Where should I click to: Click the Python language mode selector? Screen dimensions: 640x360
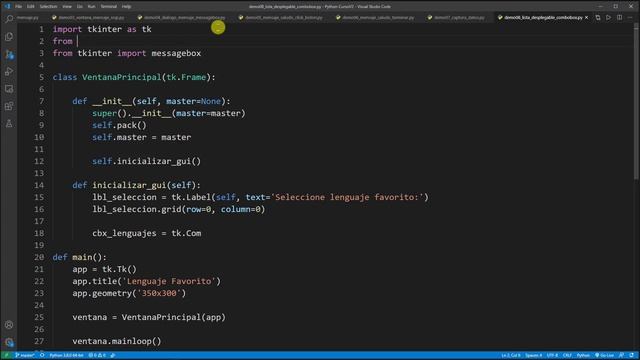point(583,356)
